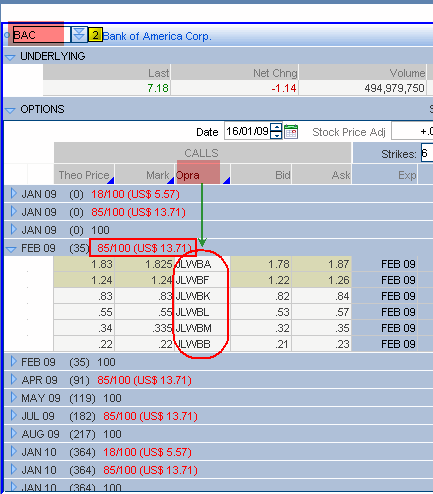Open the symbol selector dropdown arrow beside BAC
The height and width of the screenshot is (494, 433).
click(79, 35)
